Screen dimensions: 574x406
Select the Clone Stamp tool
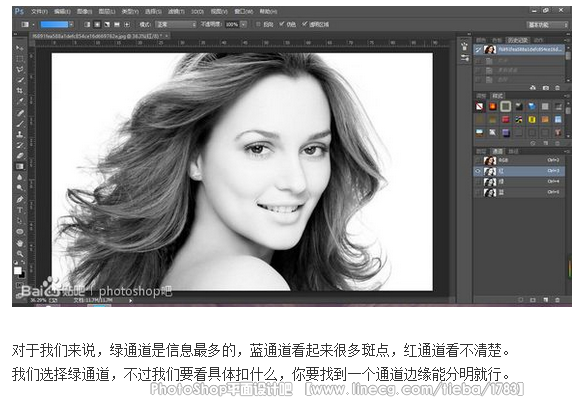point(19,134)
